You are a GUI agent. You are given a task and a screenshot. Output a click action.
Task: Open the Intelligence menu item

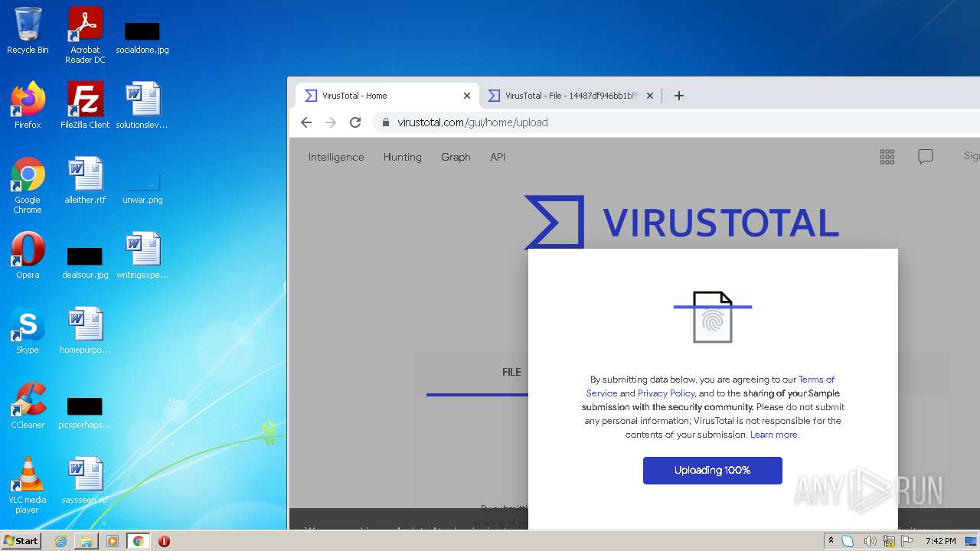[x=336, y=157]
